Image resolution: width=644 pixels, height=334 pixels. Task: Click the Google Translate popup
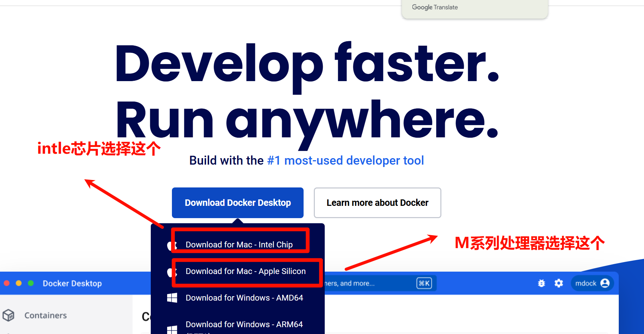point(475,9)
